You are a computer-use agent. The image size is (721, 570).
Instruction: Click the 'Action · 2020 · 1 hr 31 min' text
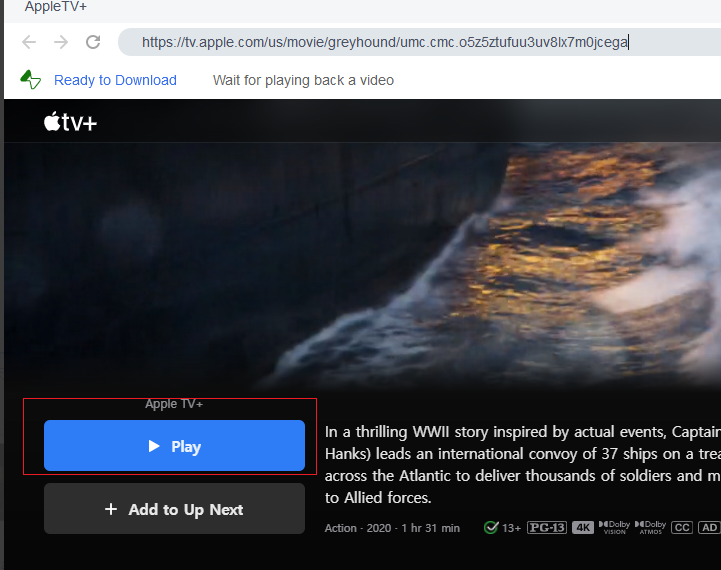pyautogui.click(x=392, y=528)
